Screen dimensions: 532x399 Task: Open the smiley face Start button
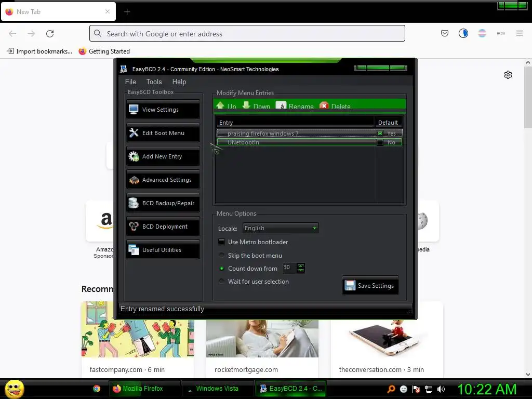tap(14, 389)
